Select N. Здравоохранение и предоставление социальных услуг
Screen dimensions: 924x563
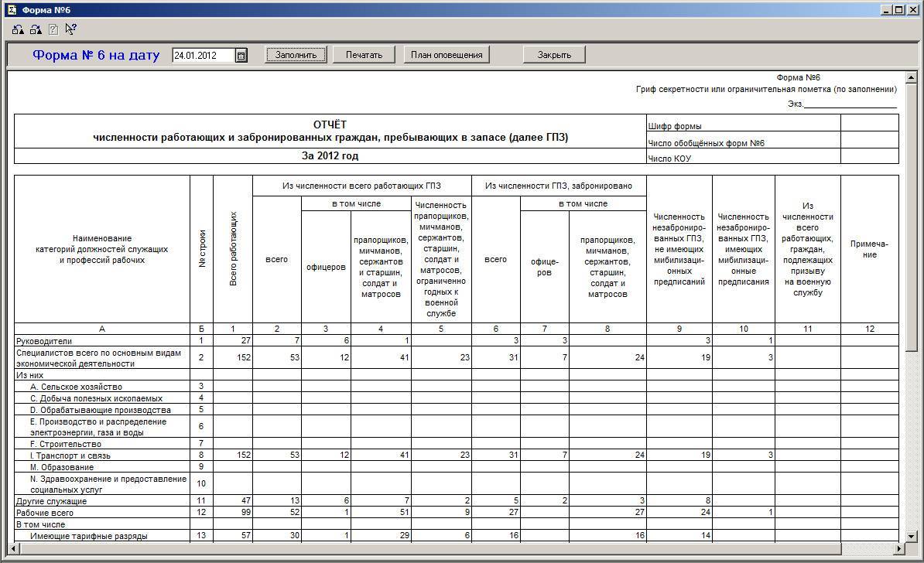coord(108,484)
